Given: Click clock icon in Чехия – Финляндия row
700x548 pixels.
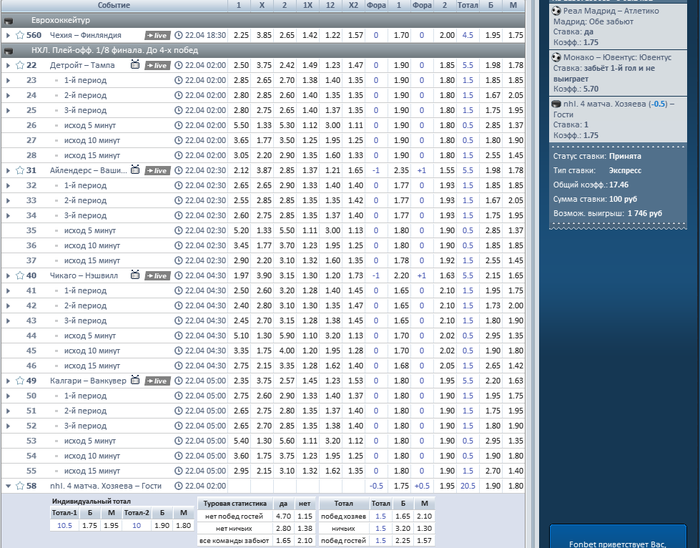Looking at the screenshot, I should [x=179, y=35].
